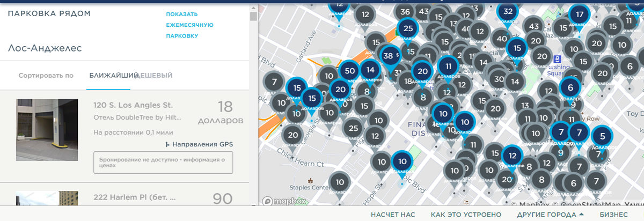Click the blue 12 parking pin
The height and width of the screenshot is (221, 644).
[x=513, y=156]
